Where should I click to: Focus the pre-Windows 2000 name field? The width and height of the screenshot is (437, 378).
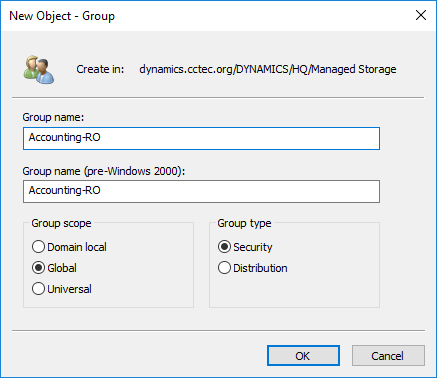click(201, 191)
